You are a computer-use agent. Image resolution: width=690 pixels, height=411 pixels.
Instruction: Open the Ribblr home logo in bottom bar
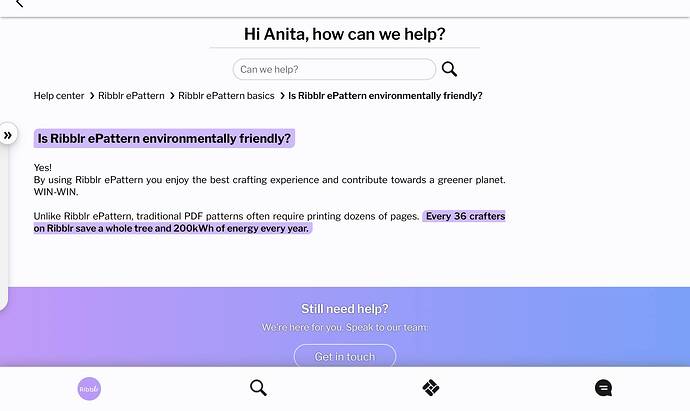pyautogui.click(x=89, y=388)
